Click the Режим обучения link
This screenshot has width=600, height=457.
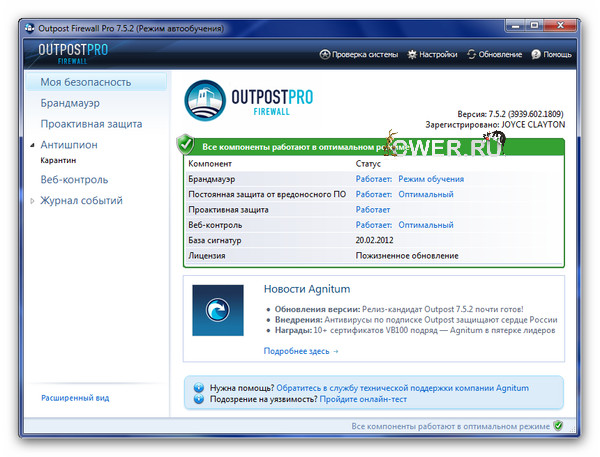tap(430, 179)
